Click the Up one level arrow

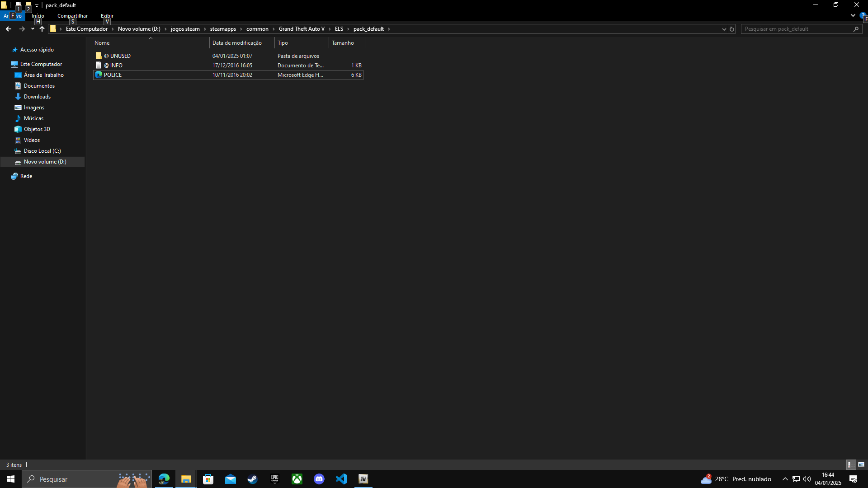[x=42, y=29]
